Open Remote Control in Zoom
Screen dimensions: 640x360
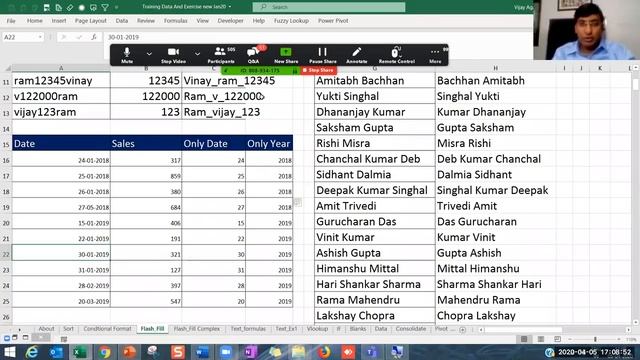396,55
